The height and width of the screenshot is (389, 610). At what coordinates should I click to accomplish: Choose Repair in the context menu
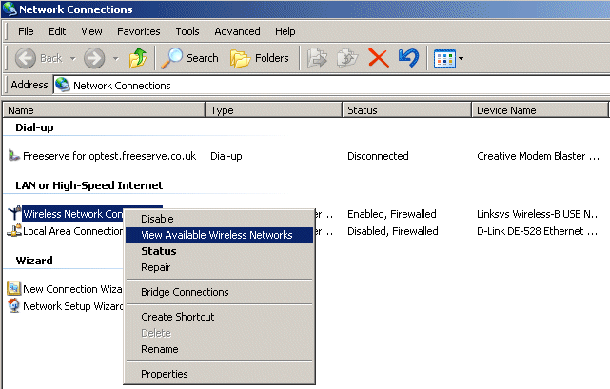coord(219,267)
